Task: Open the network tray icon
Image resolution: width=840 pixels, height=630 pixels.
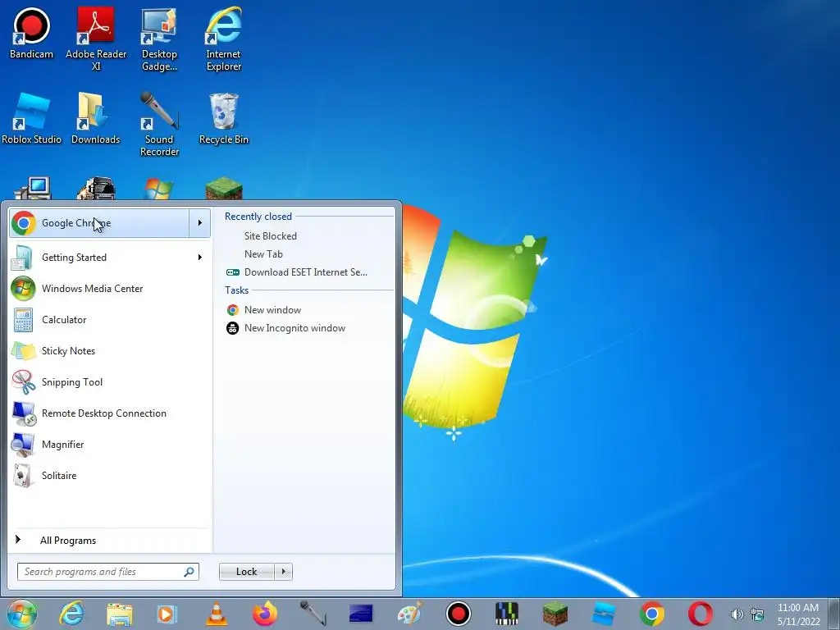Action: point(757,614)
